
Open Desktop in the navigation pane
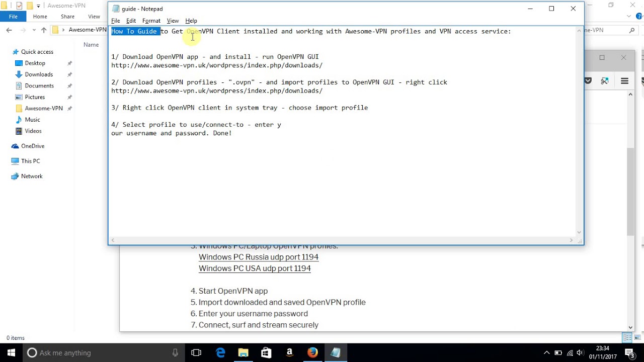35,63
